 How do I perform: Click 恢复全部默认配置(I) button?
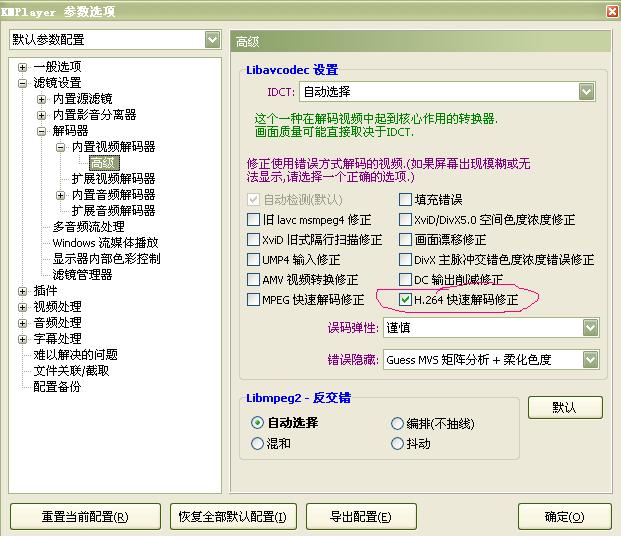point(233,517)
